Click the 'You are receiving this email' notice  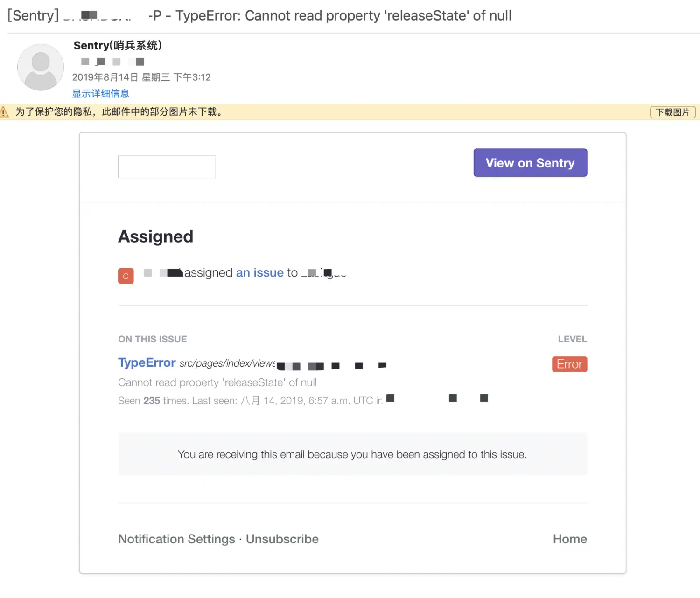pyautogui.click(x=352, y=454)
